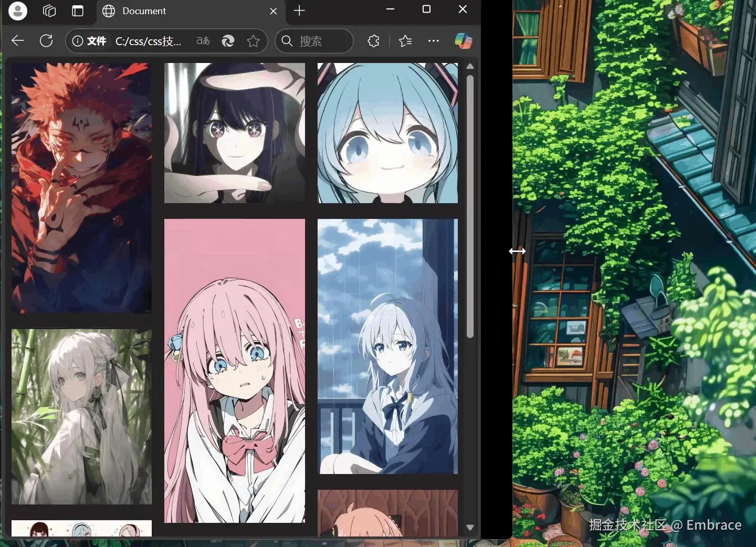Click the vertical tabs panel icon
This screenshot has height=547, width=756.
click(78, 10)
